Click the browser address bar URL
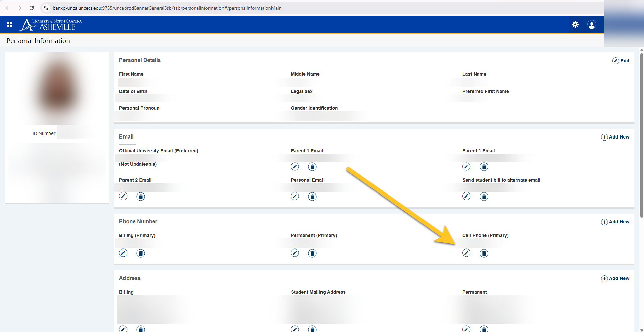644x332 pixels. (167, 8)
